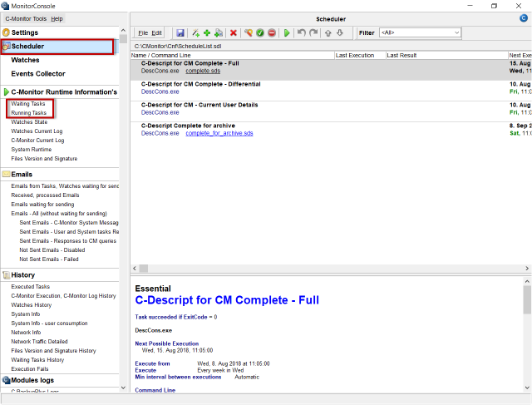The image size is (532, 405).
Task: Click the details pane scroll down arrow
Action: [x=527, y=388]
